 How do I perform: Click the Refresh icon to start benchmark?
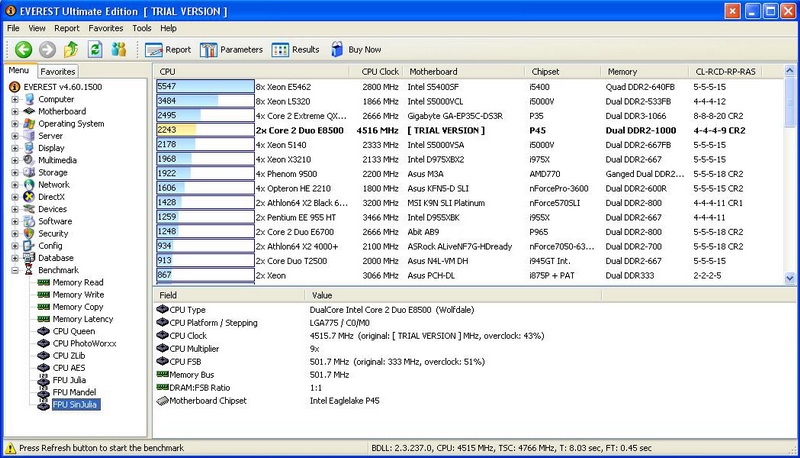[x=95, y=49]
